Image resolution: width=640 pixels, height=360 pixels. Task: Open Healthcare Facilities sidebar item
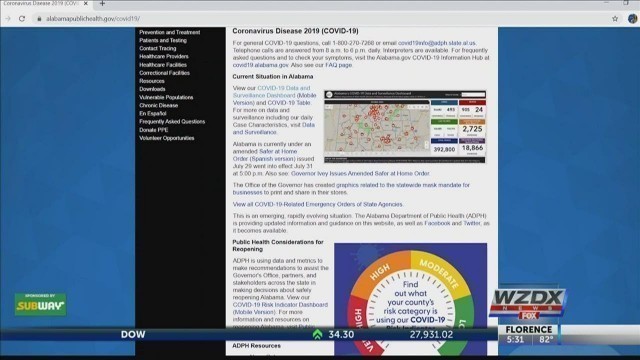coord(163,65)
